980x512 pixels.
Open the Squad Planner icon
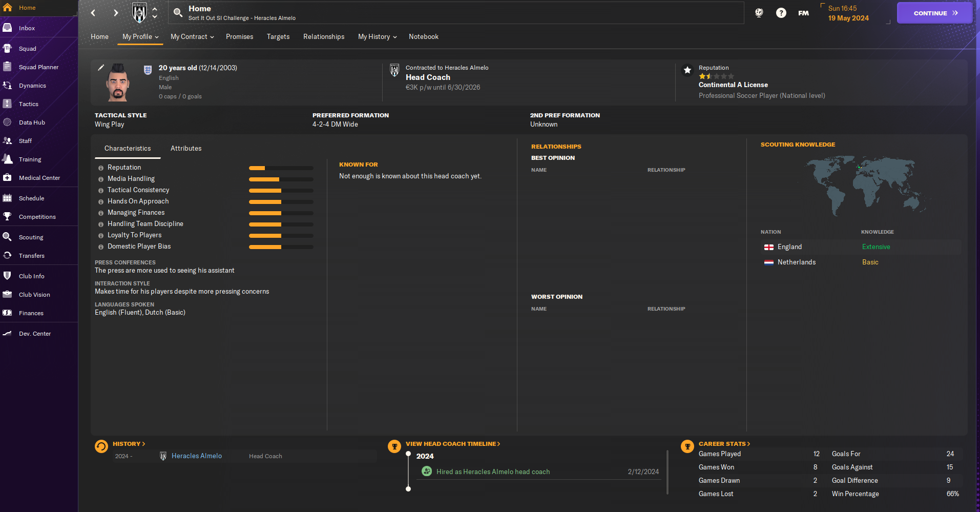tap(7, 67)
